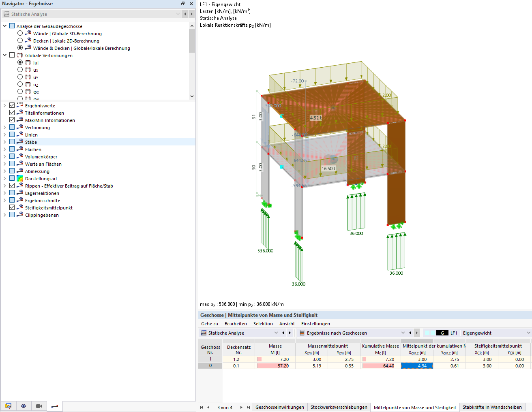This screenshot has height=412, width=532.
Task: Undock the Navigator panel
Action: click(183, 4)
